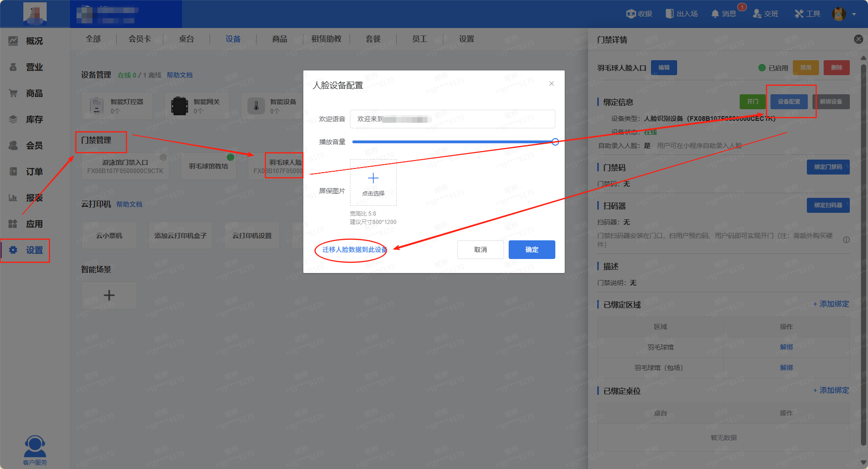Open 消息 notifications bell

tap(723, 14)
